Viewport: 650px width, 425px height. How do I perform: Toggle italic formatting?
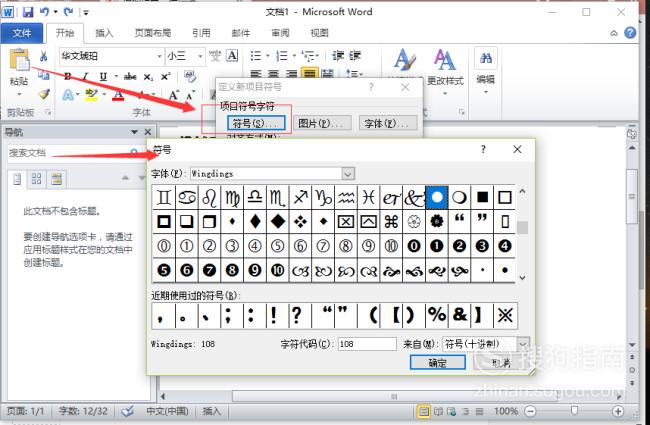(85, 77)
